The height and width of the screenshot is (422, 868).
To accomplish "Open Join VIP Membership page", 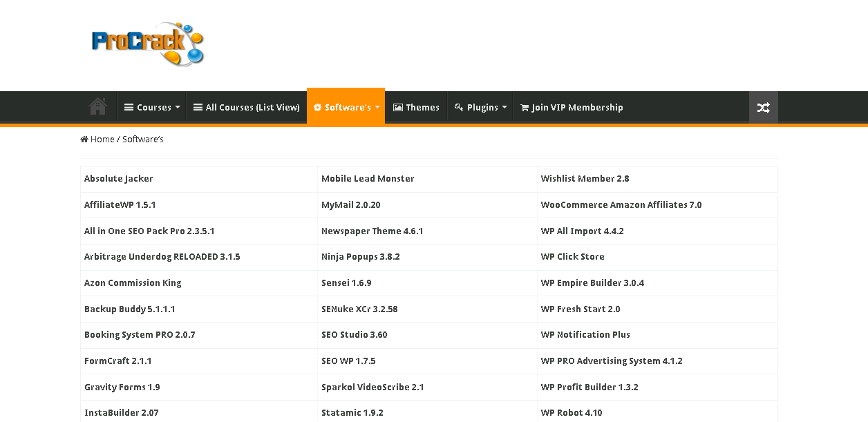I will [572, 107].
